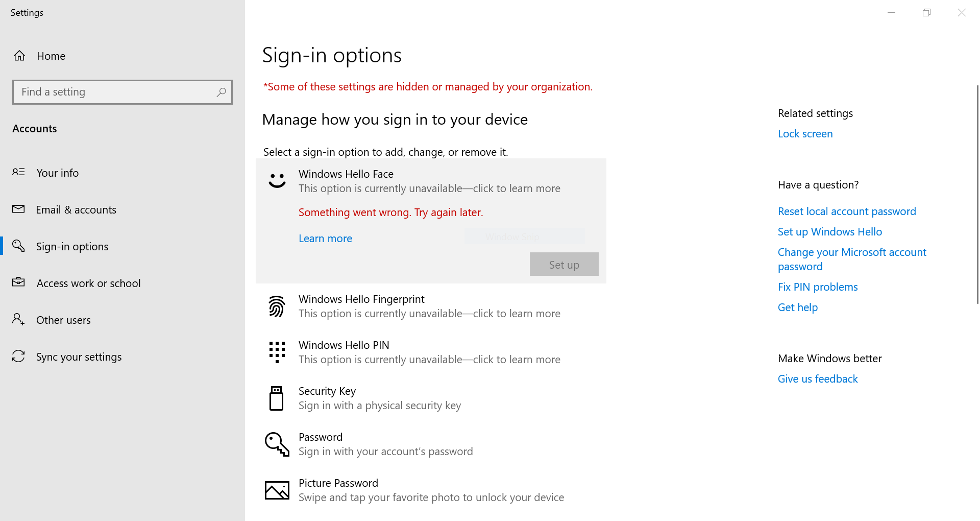Expand the Windows Hello Fingerprint option
This screenshot has width=980, height=521.
pos(431,306)
